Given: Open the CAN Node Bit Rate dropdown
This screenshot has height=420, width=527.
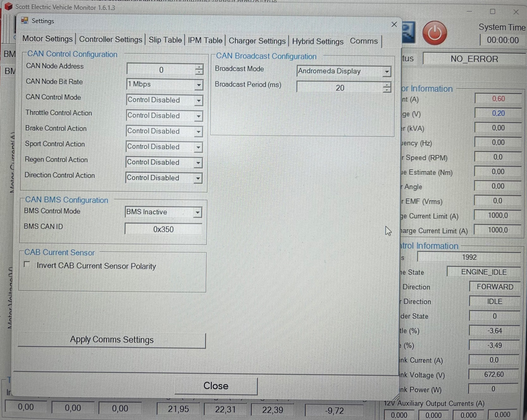Looking at the screenshot, I should pyautogui.click(x=199, y=85).
